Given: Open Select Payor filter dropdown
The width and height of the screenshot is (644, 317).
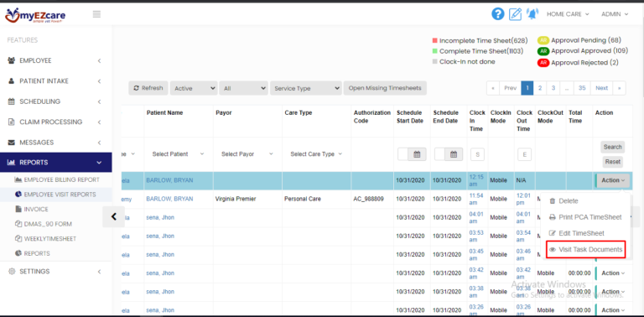Looking at the screenshot, I should [247, 154].
